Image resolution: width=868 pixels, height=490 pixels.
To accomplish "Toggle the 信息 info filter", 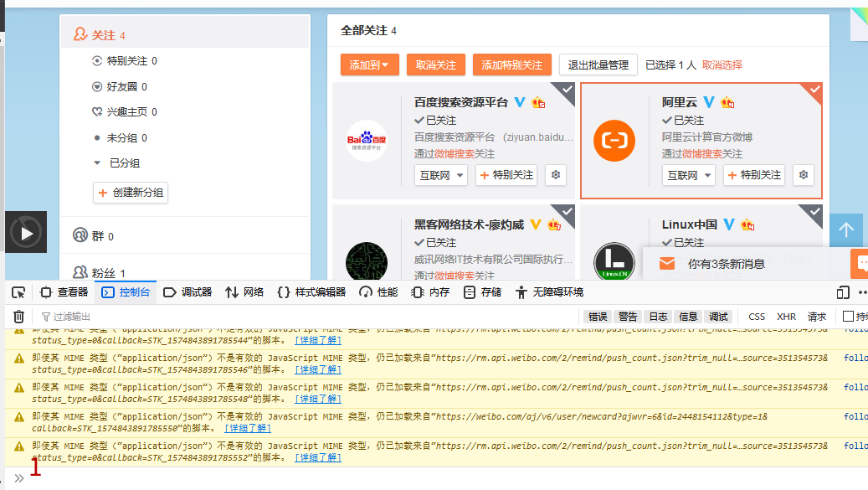I will 688,317.
